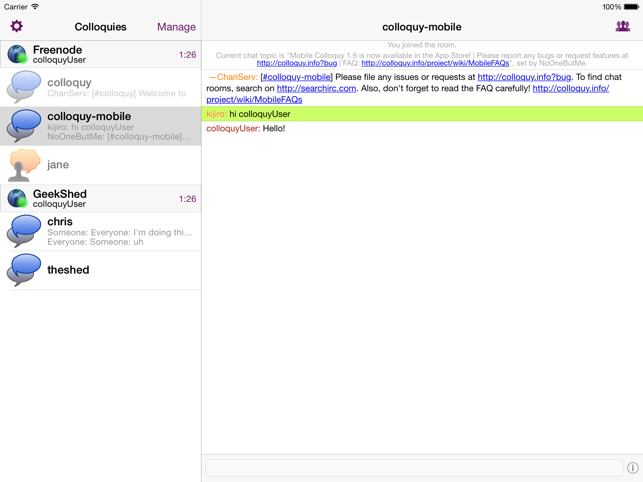Select the colloquy-mobile room row
This screenshot has height=482, width=643.
(100, 126)
